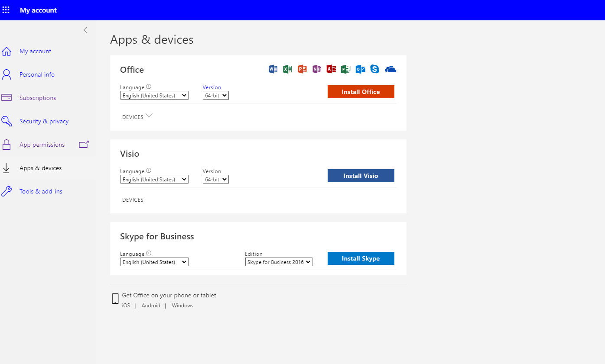Open Subscriptions in sidebar
The width and height of the screenshot is (605, 364).
[38, 98]
